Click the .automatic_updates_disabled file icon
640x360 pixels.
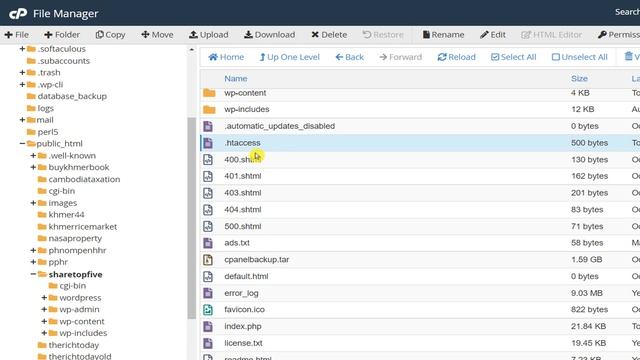(x=208, y=126)
